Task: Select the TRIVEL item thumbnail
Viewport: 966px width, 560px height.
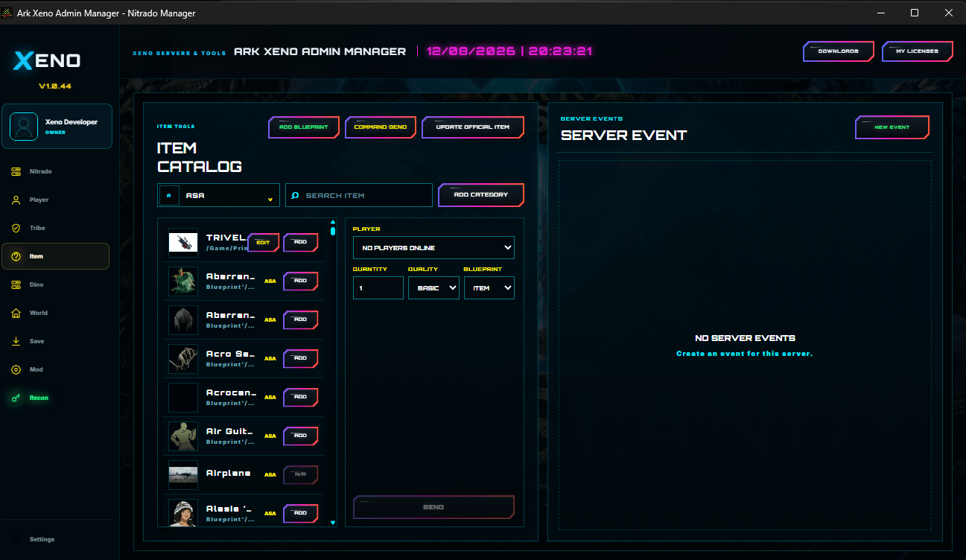Action: pyautogui.click(x=183, y=242)
